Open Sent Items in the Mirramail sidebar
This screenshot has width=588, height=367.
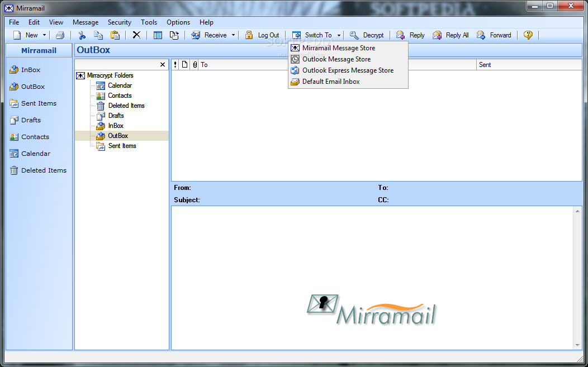[33, 103]
